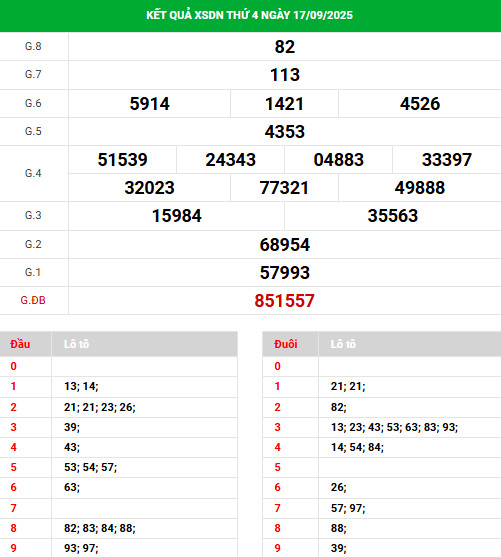Click G.3 number 15984
Image resolution: width=501 pixels, height=557 pixels.
click(x=177, y=216)
